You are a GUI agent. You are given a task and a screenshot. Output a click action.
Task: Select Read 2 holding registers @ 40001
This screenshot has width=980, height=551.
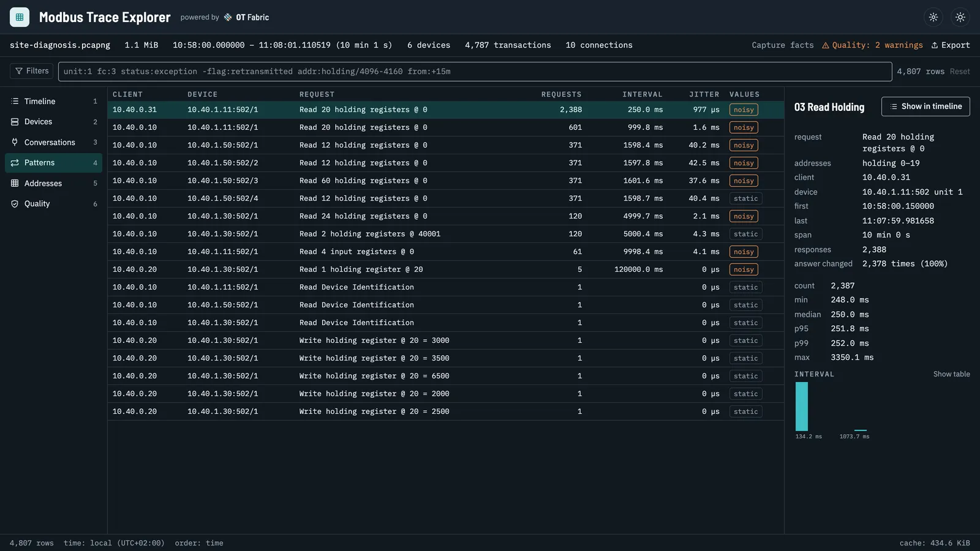[446, 234]
